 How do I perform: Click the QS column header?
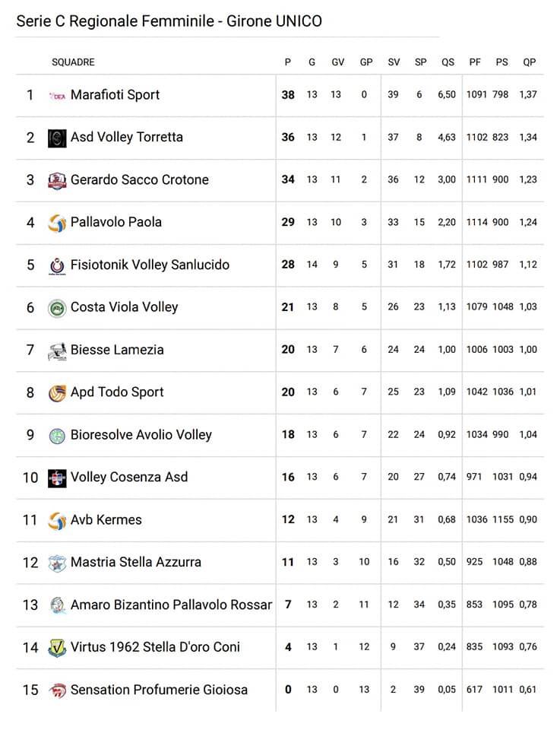(448, 62)
